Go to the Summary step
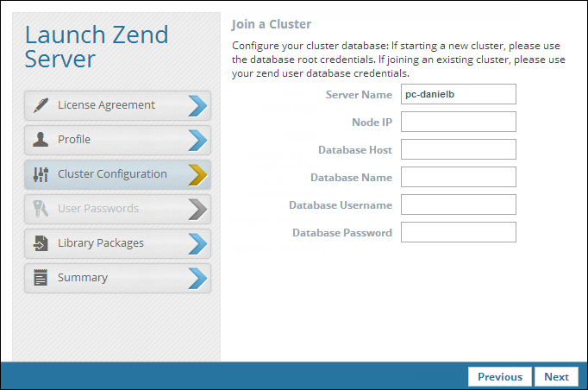 83,278
